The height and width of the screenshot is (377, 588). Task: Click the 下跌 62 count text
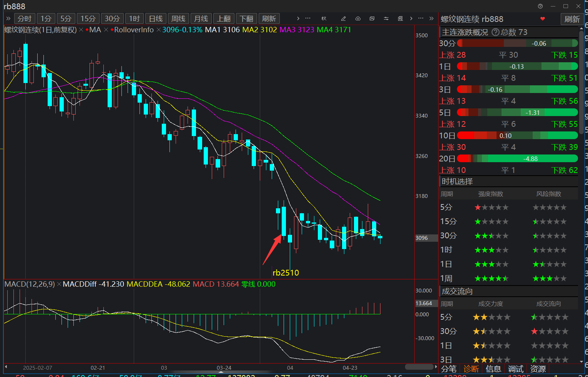565,170
